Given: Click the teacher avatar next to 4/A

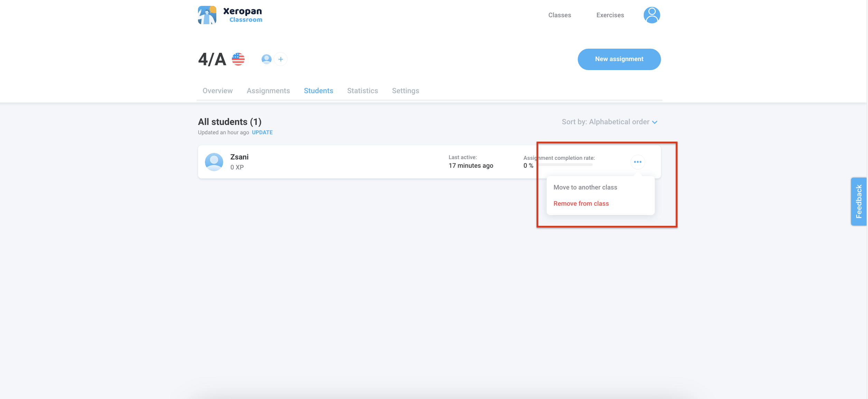Looking at the screenshot, I should (x=266, y=59).
